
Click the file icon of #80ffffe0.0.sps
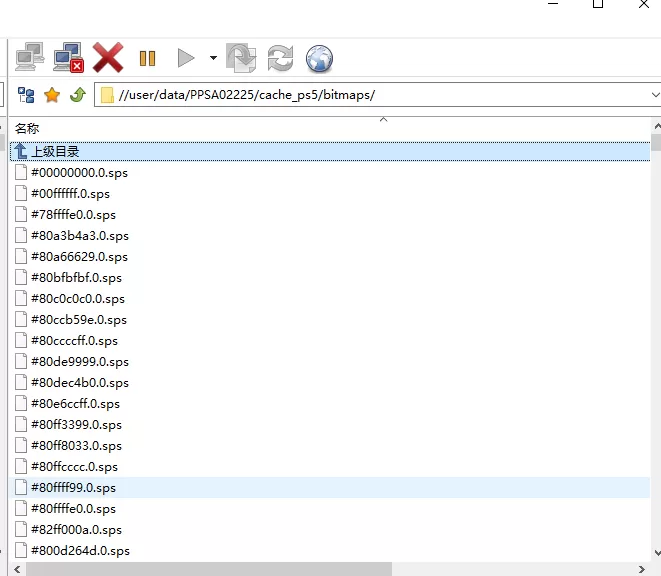(21, 508)
